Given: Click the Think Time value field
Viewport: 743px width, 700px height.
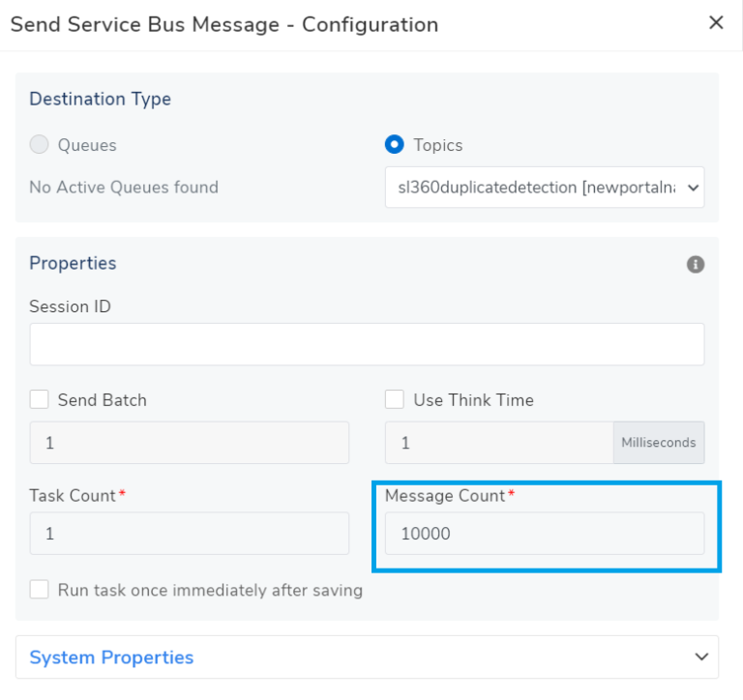Looking at the screenshot, I should [498, 443].
